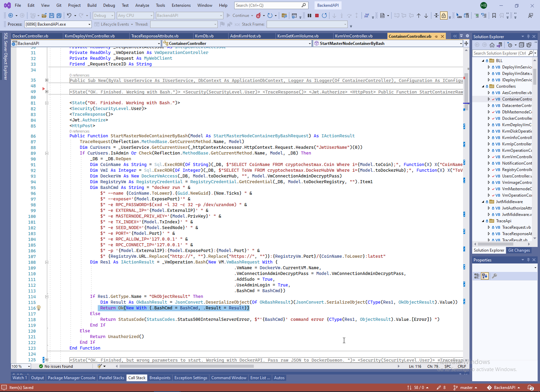The width and height of the screenshot is (540, 392).
Task: Click the Find in Files toolbar icon
Action: tap(284, 16)
